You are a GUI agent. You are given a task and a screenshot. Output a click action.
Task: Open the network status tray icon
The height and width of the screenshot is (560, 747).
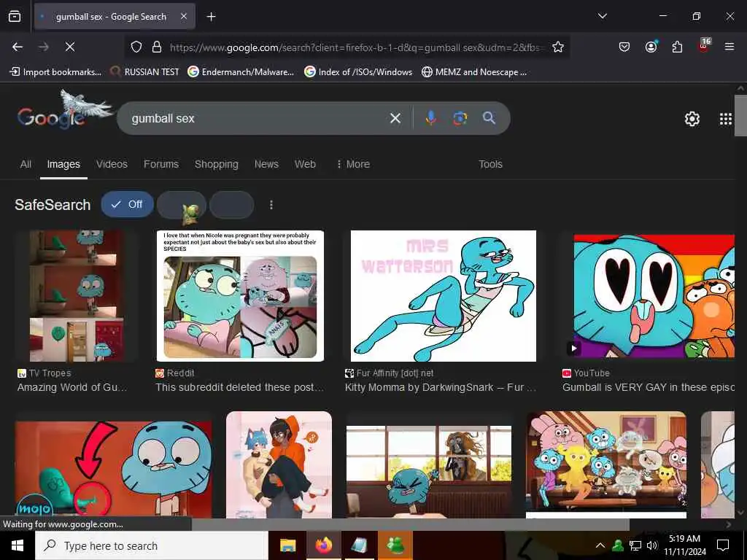(x=635, y=545)
